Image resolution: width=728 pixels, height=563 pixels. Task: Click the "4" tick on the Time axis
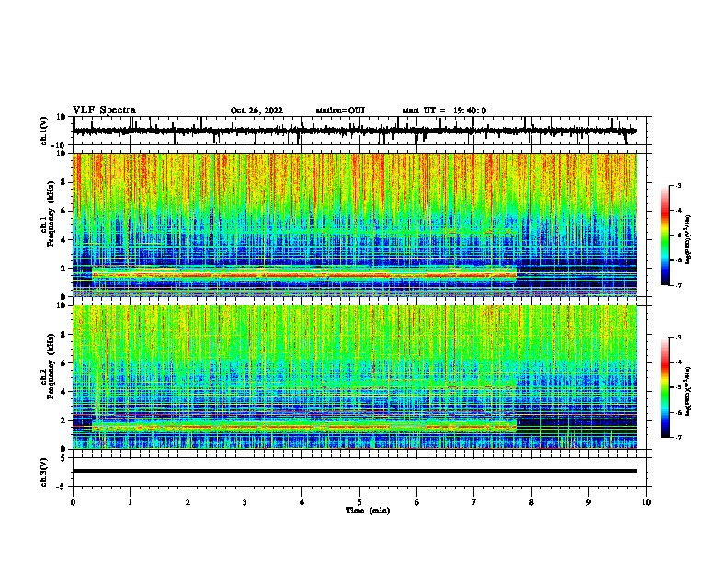tap(302, 502)
